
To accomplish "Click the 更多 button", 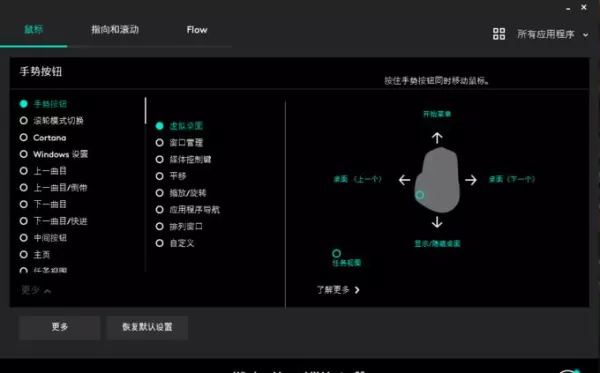I will (60, 327).
